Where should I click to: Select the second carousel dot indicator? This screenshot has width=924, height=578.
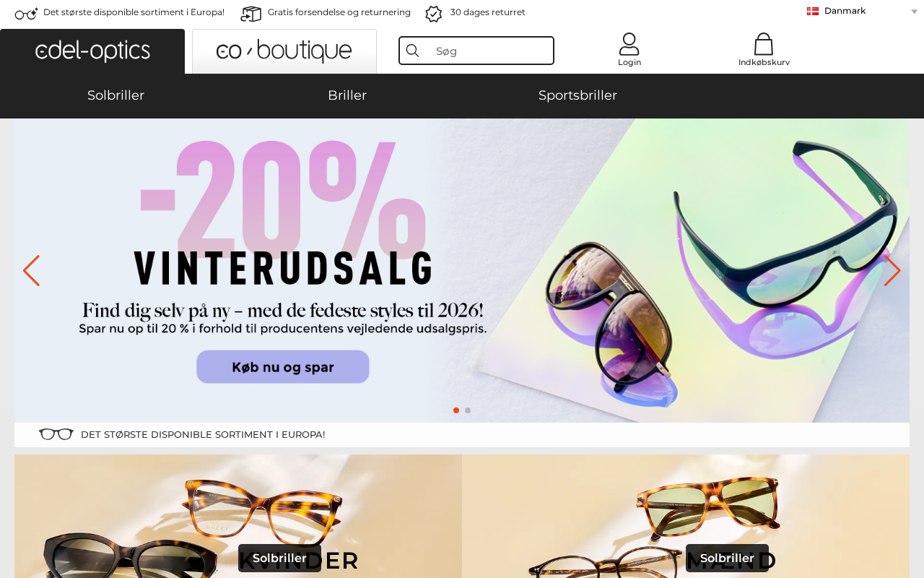click(x=468, y=410)
